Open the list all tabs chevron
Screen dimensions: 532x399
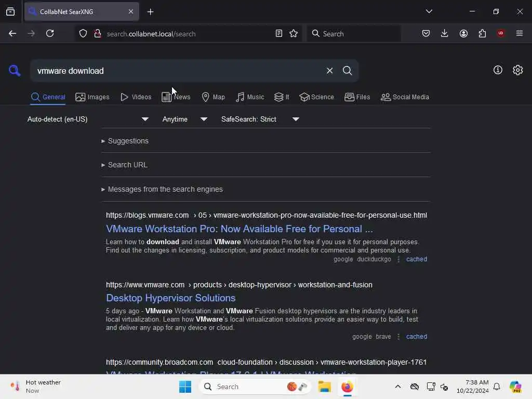point(429,11)
